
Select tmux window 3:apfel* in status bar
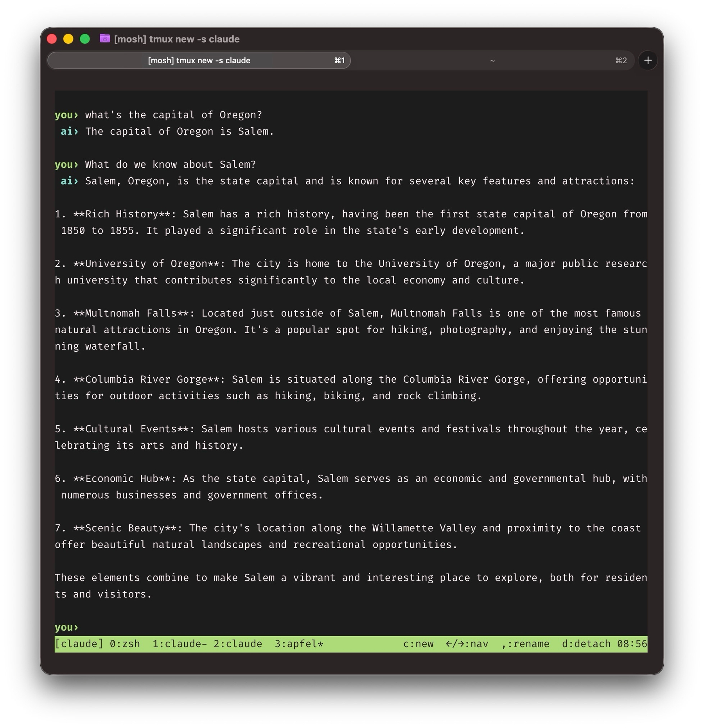point(299,644)
